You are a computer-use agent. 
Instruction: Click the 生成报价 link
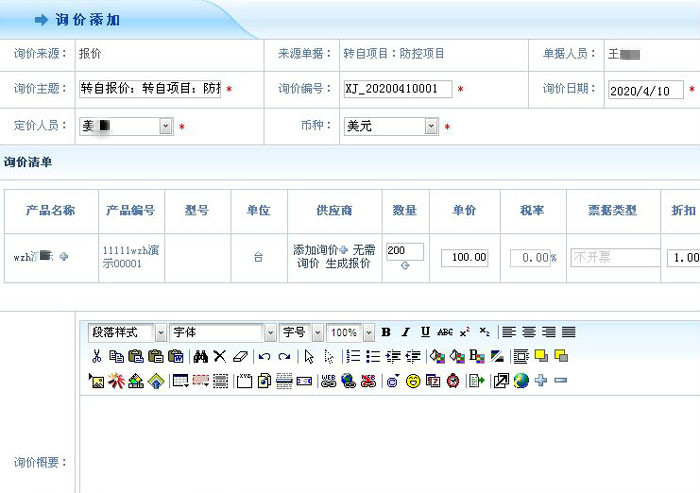[x=347, y=263]
